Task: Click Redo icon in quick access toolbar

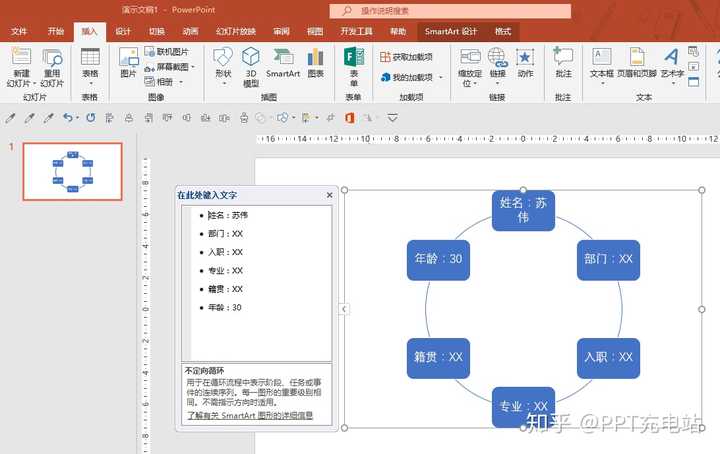Action: (x=91, y=118)
